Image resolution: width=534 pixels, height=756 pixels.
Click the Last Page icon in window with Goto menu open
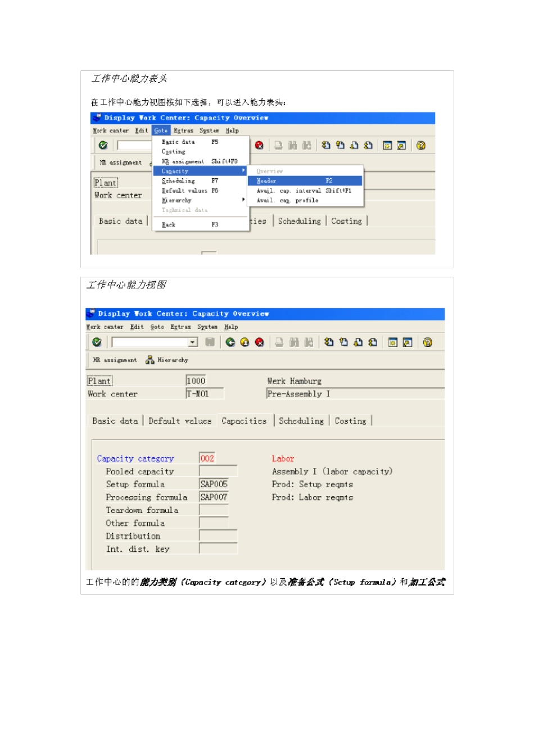pyautogui.click(x=368, y=145)
